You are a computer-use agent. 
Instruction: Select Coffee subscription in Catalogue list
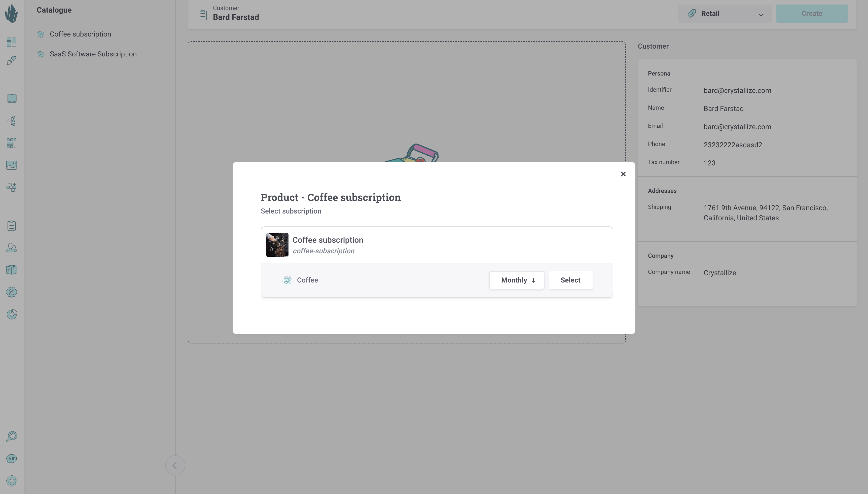80,34
